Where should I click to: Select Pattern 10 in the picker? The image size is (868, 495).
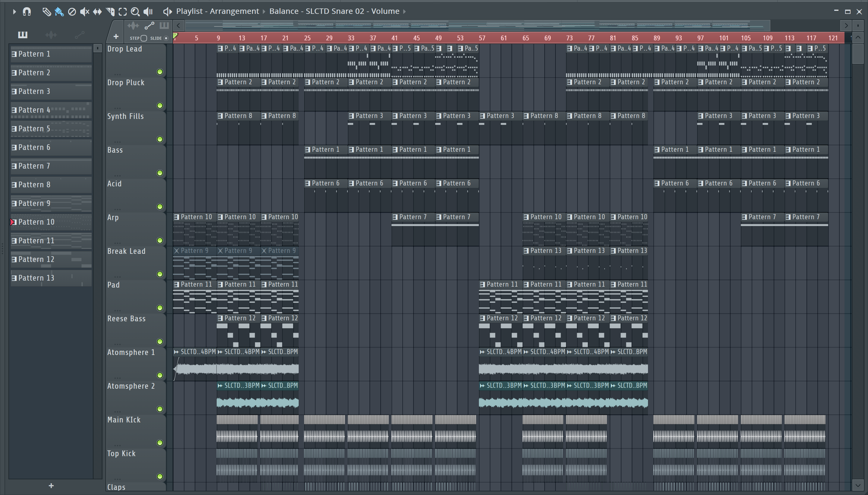coord(51,222)
